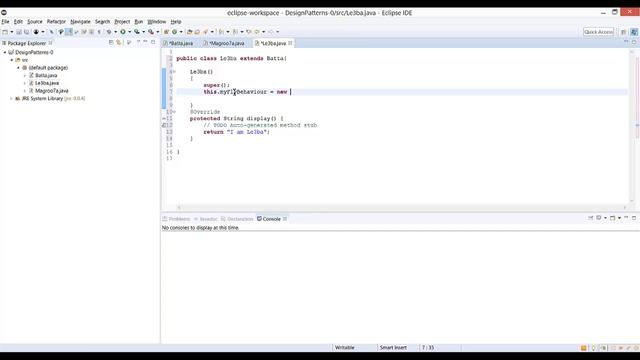The height and width of the screenshot is (360, 640).
Task: Click the editor horizontal scrollbar
Action: 402,207
